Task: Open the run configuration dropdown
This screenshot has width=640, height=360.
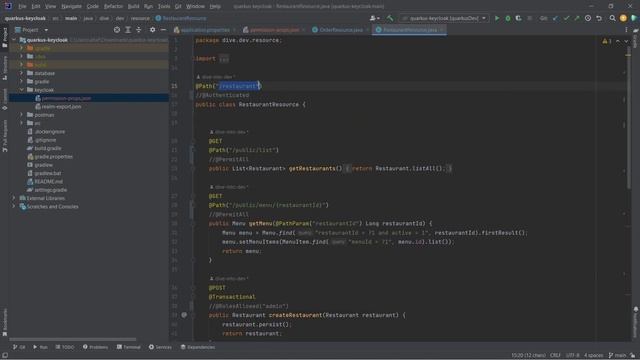Action: point(444,18)
